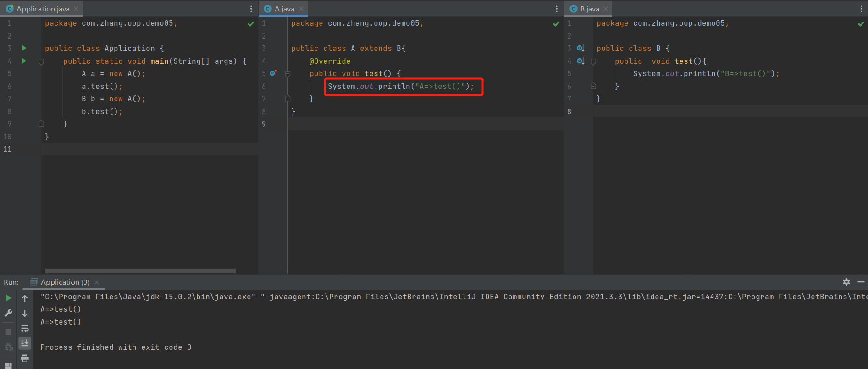The height and width of the screenshot is (369, 868).
Task: Close the A.java tab
Action: [301, 9]
